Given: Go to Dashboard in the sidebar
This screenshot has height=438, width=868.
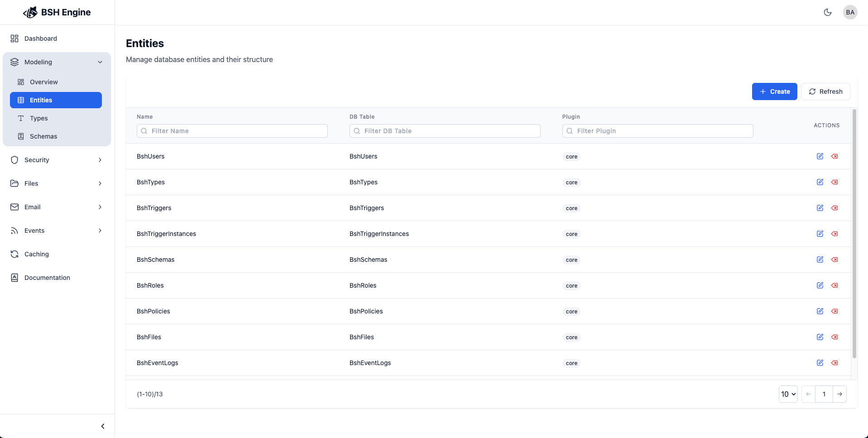Looking at the screenshot, I should (41, 39).
